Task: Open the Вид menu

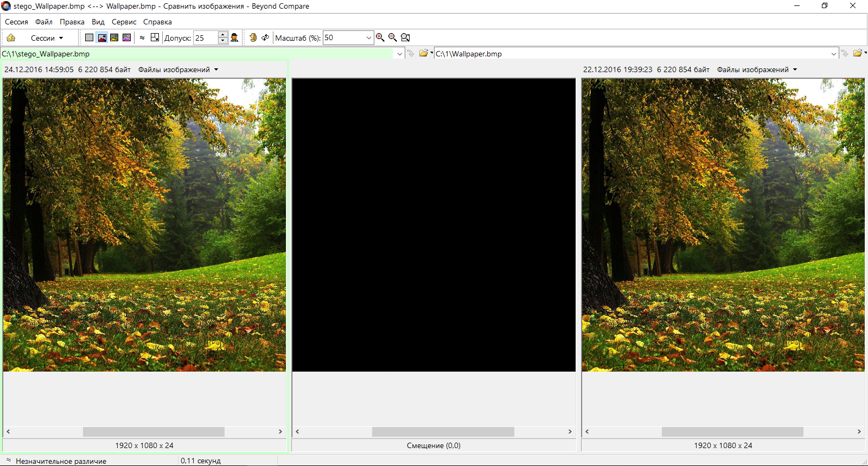Action: tap(98, 22)
